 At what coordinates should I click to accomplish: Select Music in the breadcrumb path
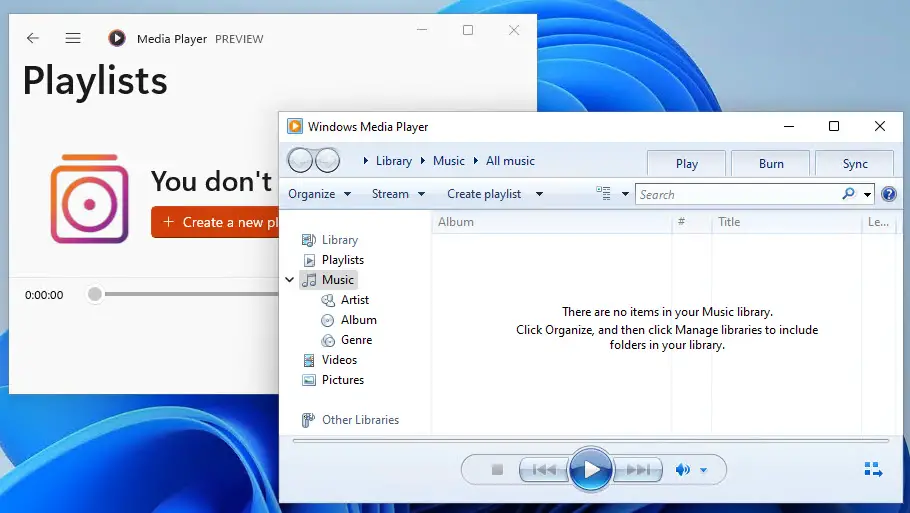[449, 161]
